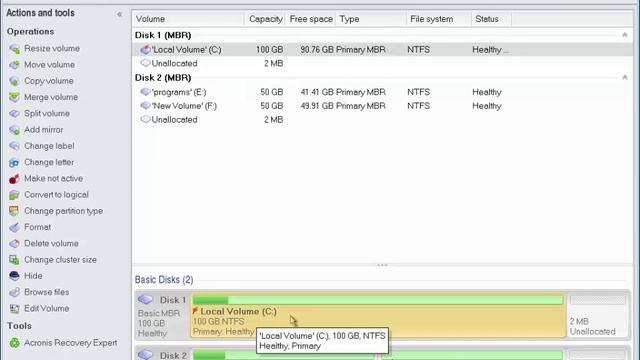Click the New Volume (F:) volume icon
Screen dimensions: 640x360
[145, 106]
